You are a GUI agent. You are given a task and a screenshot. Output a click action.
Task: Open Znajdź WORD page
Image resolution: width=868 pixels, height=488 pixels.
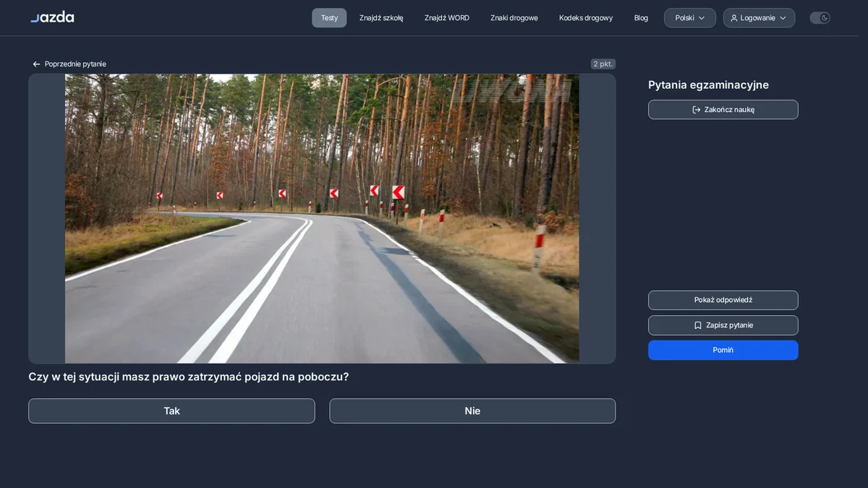coord(447,18)
